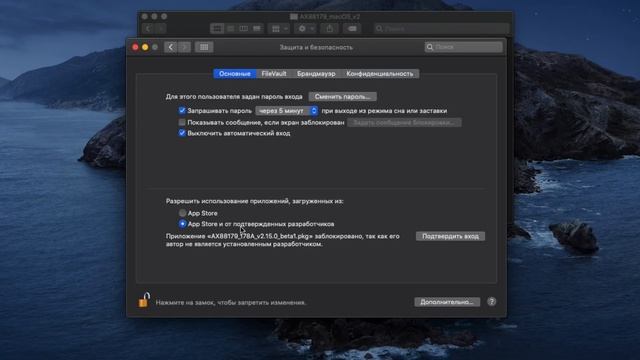Switch to the FileVault tab
The width and height of the screenshot is (640, 360).
pos(273,74)
